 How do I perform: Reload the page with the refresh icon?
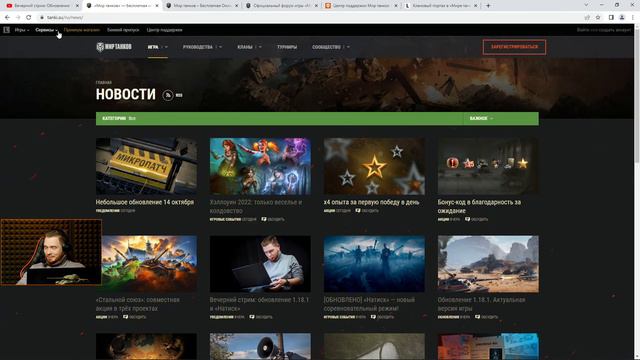point(29,17)
